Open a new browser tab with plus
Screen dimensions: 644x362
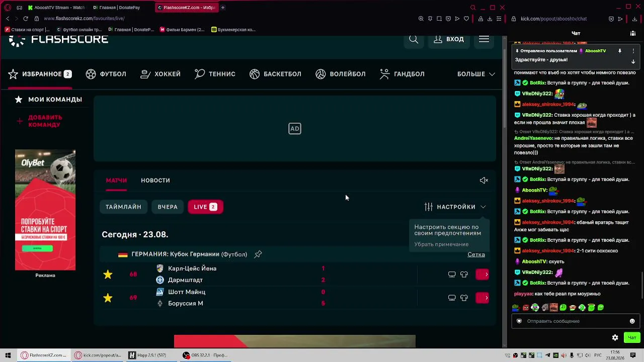tap(223, 8)
